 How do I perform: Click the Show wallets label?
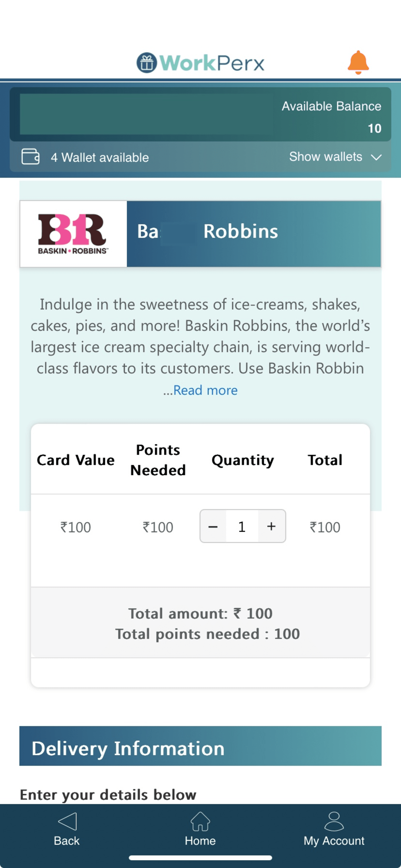(325, 157)
